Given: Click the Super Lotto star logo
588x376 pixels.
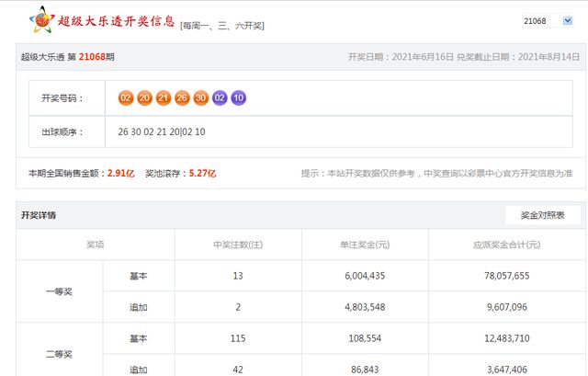Looking at the screenshot, I should tap(42, 20).
